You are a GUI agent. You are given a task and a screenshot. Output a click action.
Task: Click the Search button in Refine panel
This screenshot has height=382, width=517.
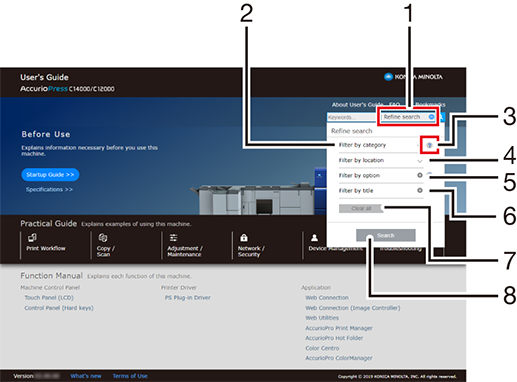click(386, 235)
